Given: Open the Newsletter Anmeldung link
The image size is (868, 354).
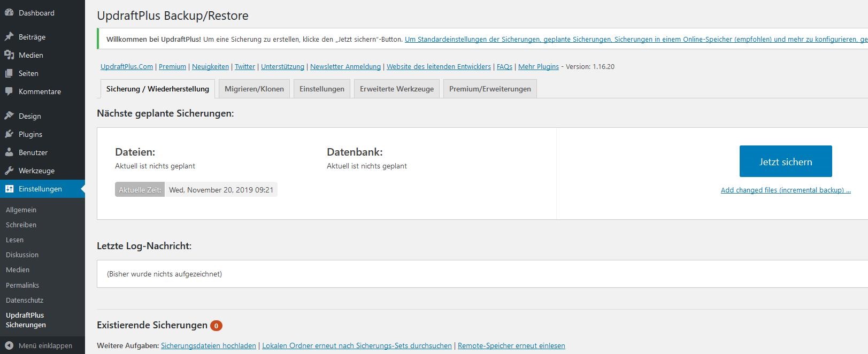Looking at the screenshot, I should tap(345, 66).
